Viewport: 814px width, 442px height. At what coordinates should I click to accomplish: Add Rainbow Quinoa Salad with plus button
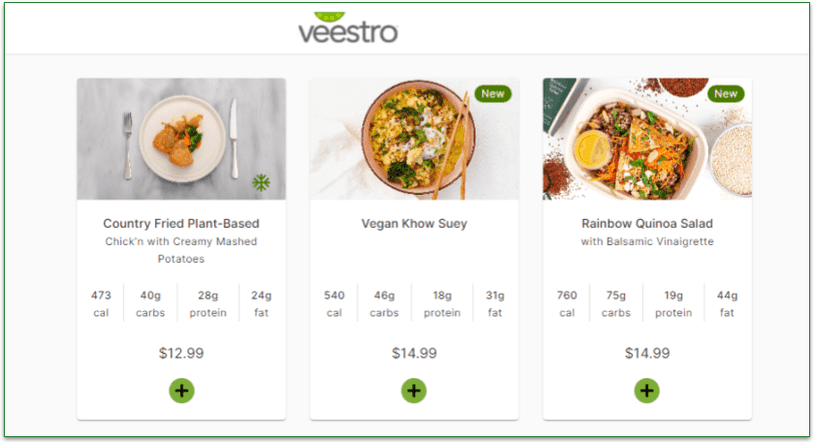pos(647,391)
